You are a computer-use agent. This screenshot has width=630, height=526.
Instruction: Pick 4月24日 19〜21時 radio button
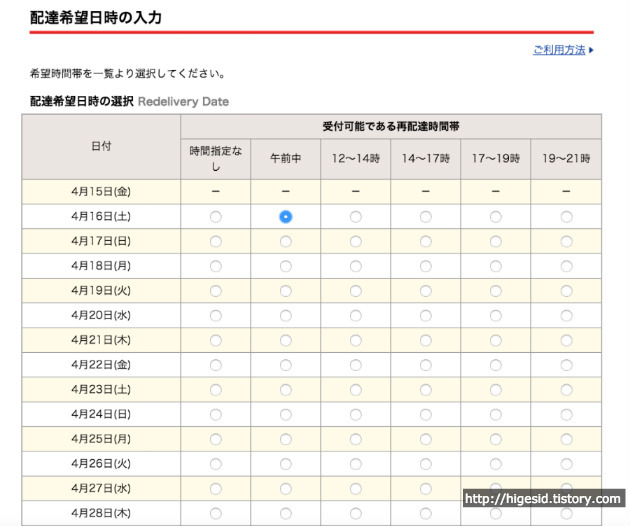[567, 415]
